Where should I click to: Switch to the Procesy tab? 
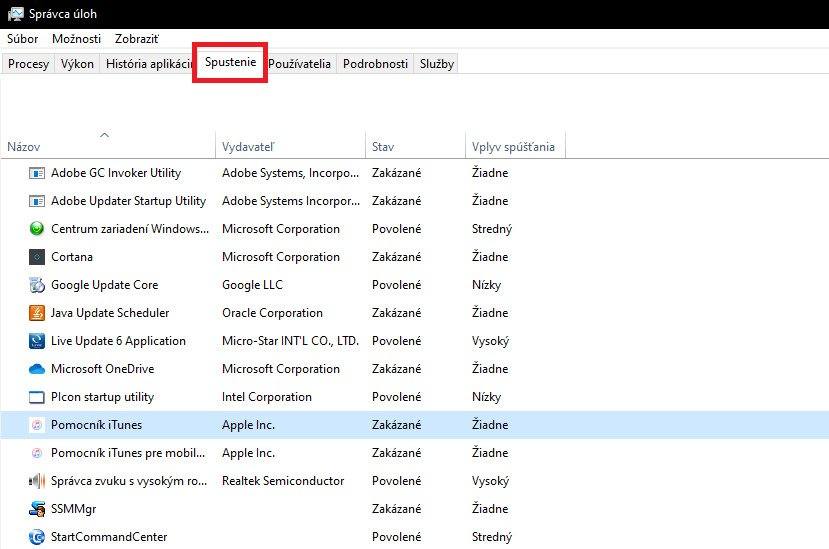29,64
